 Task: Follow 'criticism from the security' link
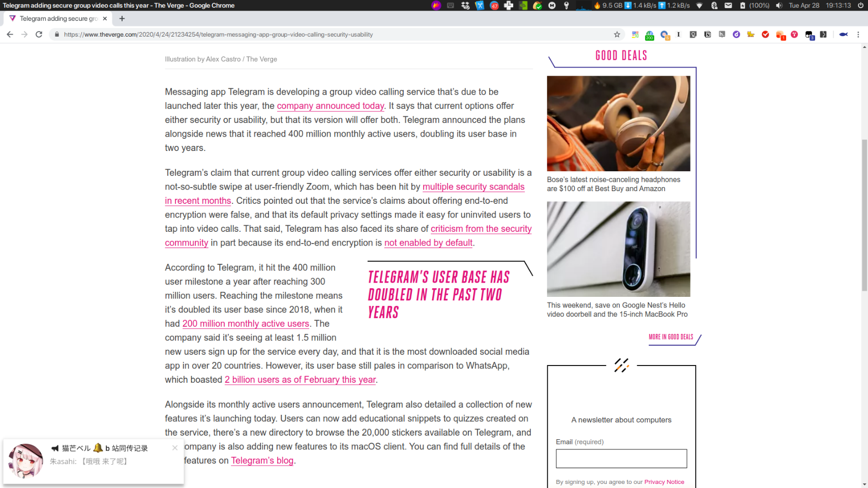(481, 229)
